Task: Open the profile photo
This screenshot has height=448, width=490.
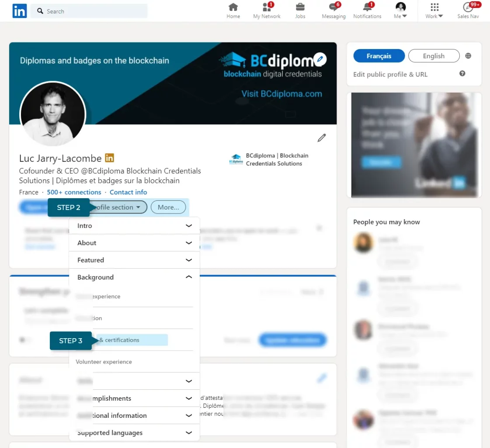Action: point(53,114)
